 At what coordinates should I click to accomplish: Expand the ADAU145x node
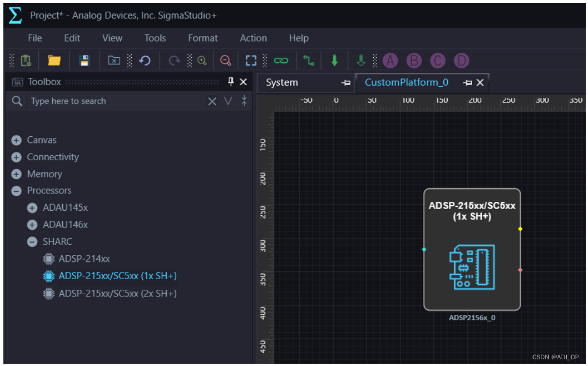(32, 208)
